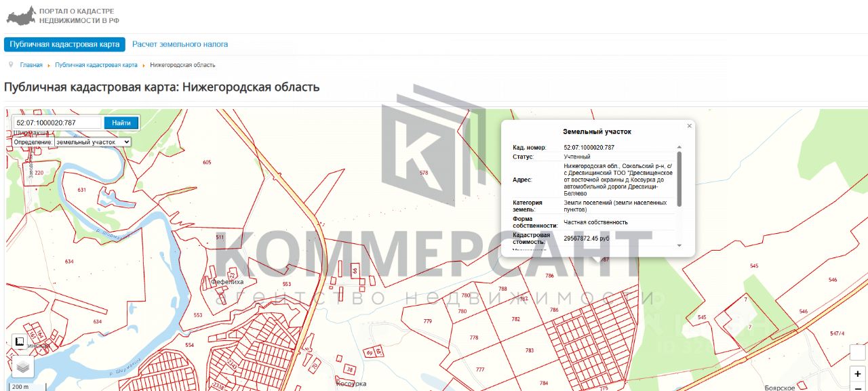Image resolution: width=868 pixels, height=391 pixels.
Task: Open Публичная кадастровая карта breadcrumb link
Action: tap(96, 65)
